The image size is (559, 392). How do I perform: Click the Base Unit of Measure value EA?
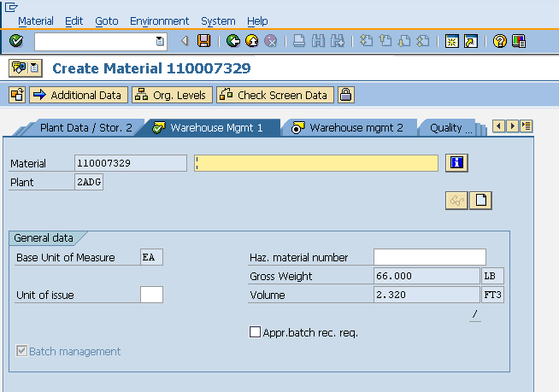(151, 257)
